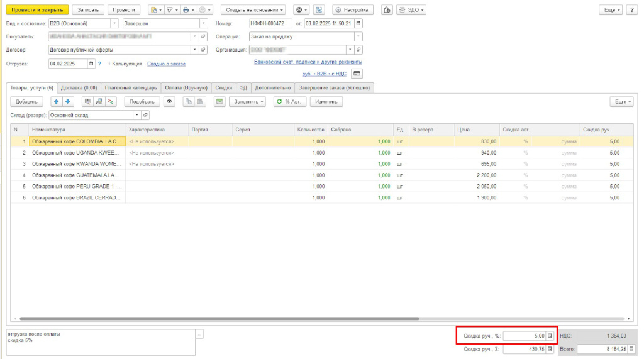Open calendar picker for Отгрузка date
This screenshot has height=359, width=644.
point(91,64)
